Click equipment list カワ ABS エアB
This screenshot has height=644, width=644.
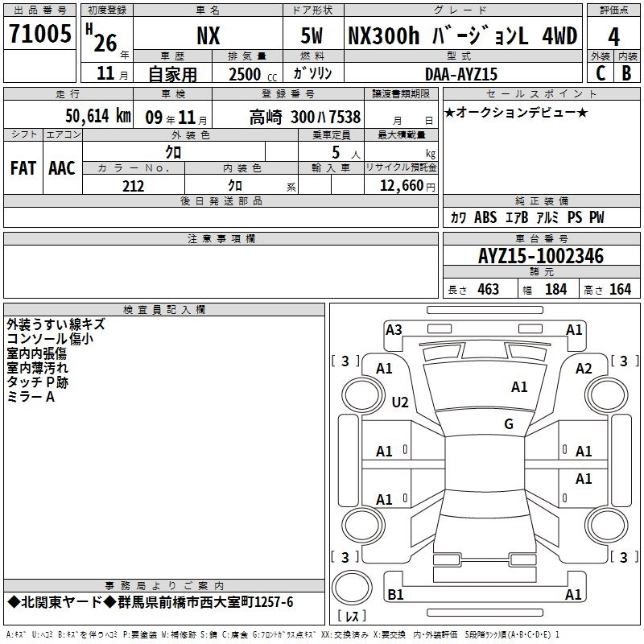tap(489, 217)
